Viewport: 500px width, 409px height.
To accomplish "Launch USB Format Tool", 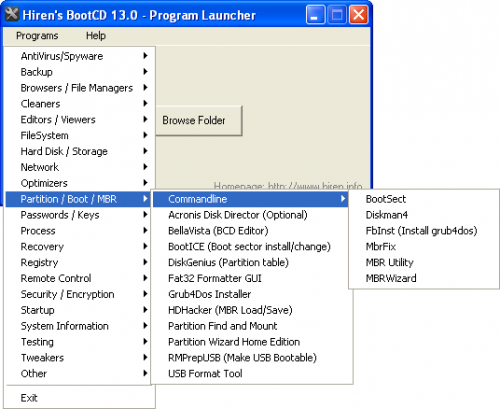I will (x=252, y=374).
